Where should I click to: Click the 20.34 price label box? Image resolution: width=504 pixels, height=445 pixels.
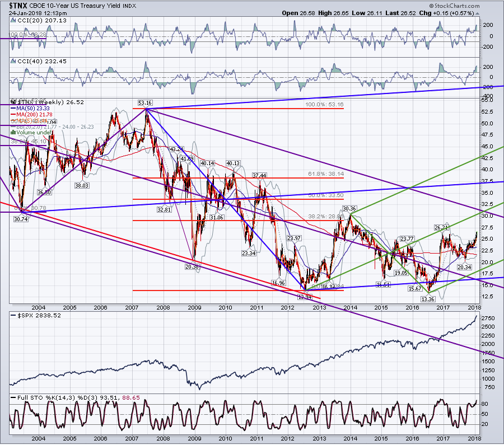tap(464, 268)
